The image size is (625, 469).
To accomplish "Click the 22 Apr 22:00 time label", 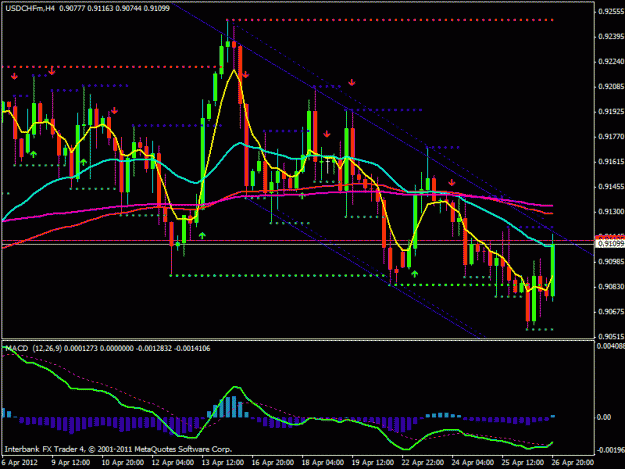I will click(x=423, y=463).
